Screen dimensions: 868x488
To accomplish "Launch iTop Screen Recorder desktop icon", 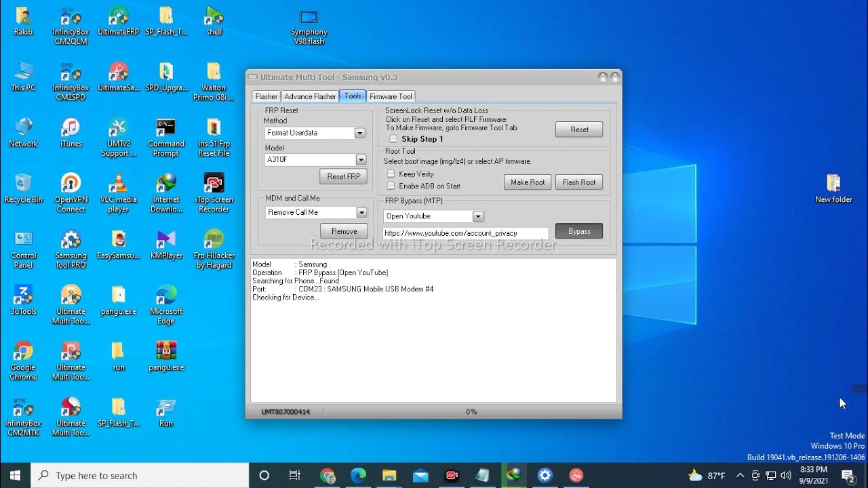I will pyautogui.click(x=214, y=194).
